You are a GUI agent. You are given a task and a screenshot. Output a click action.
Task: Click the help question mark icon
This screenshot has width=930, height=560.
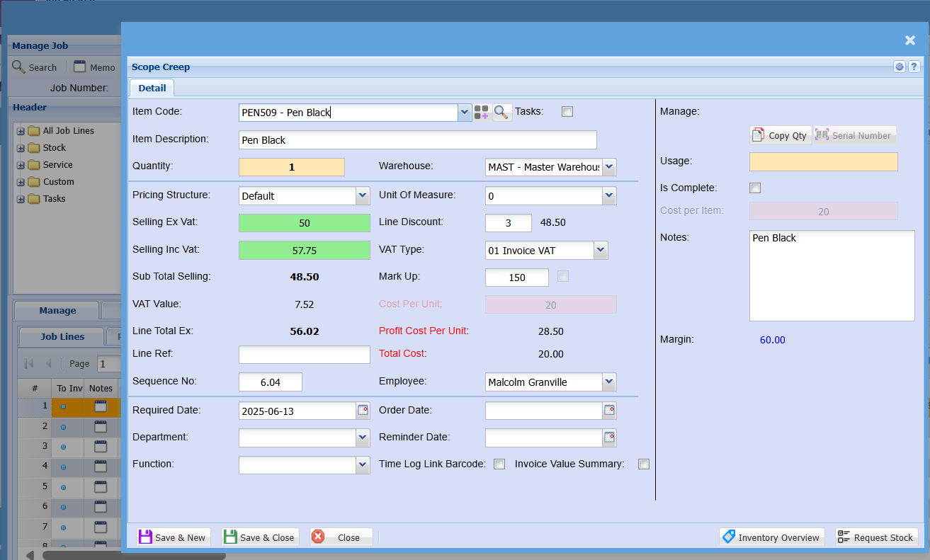click(x=914, y=67)
